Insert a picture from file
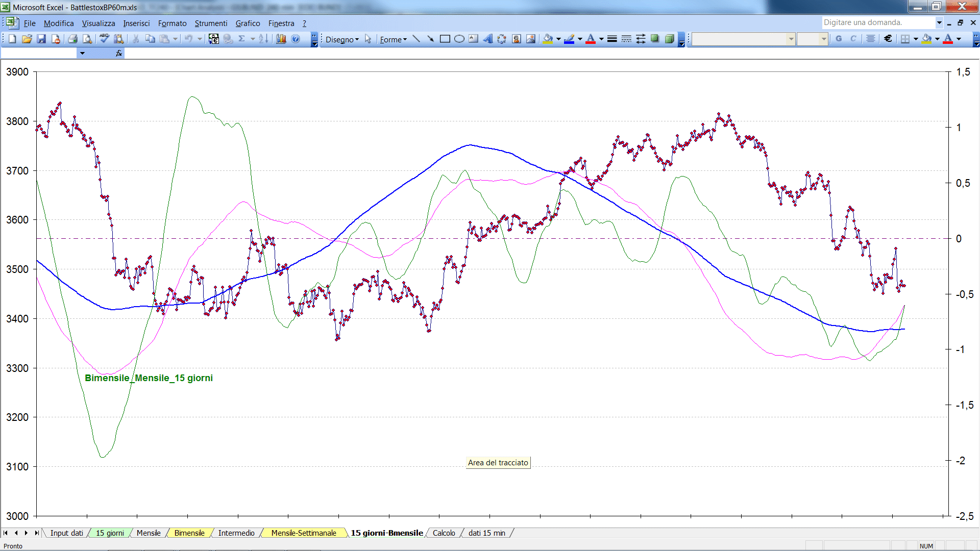The height and width of the screenshot is (551, 980). 531,39
